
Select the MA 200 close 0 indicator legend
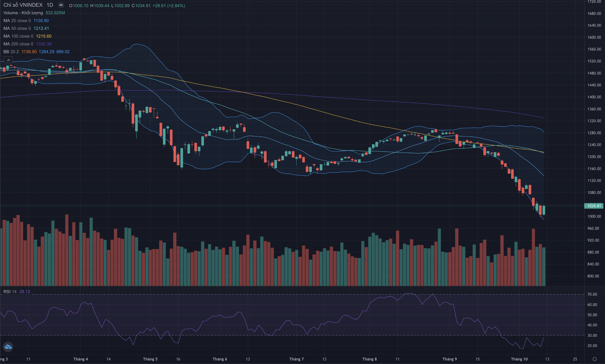[18, 44]
